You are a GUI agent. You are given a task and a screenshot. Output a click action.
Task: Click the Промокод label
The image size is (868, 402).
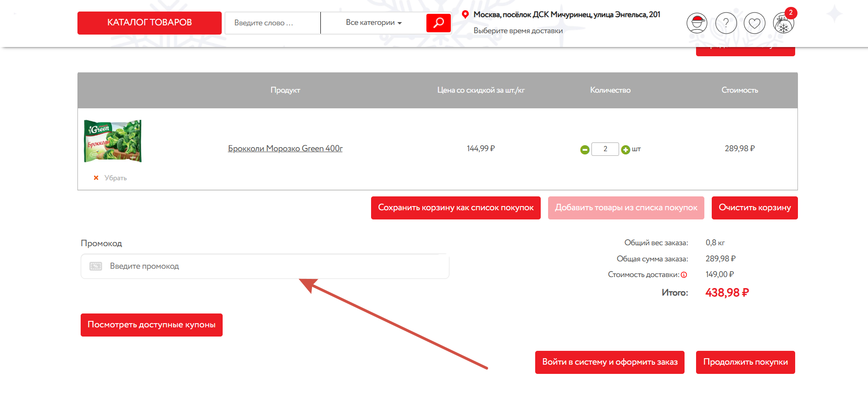[101, 243]
